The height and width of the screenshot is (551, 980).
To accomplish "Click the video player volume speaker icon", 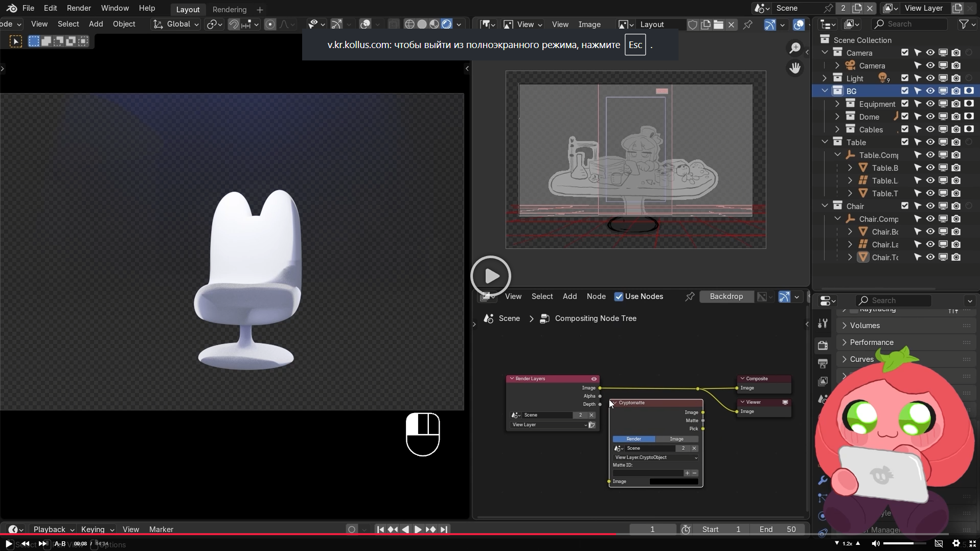I will click(875, 543).
